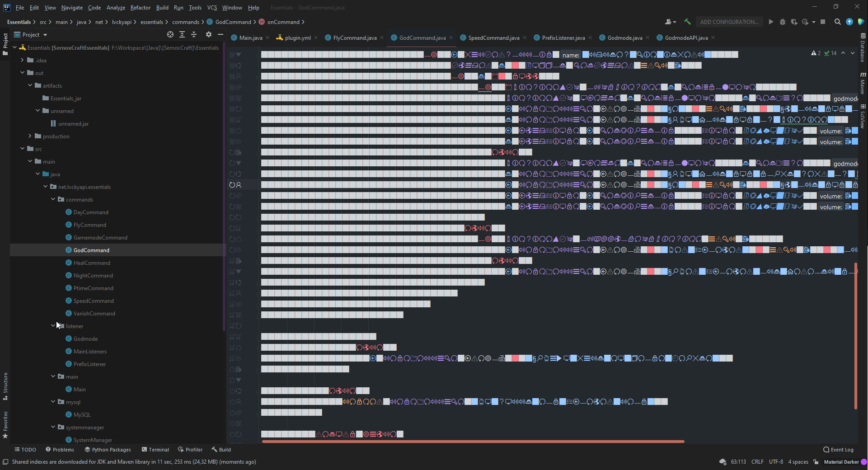Toggle the Structure tool window

tap(5, 385)
